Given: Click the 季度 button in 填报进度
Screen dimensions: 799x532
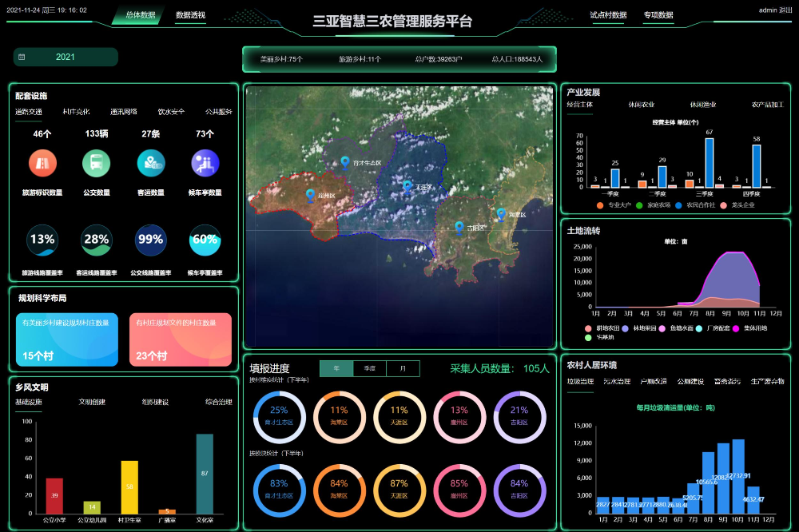Looking at the screenshot, I should [x=370, y=368].
